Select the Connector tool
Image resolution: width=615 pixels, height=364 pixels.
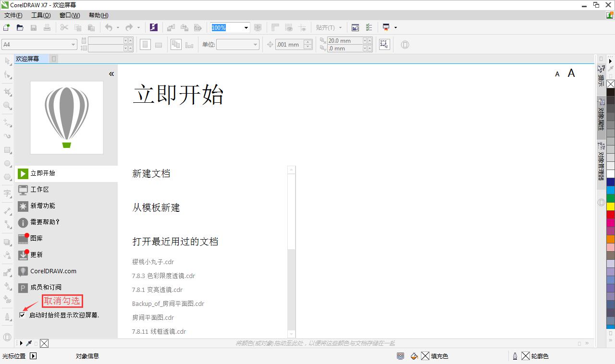7,224
